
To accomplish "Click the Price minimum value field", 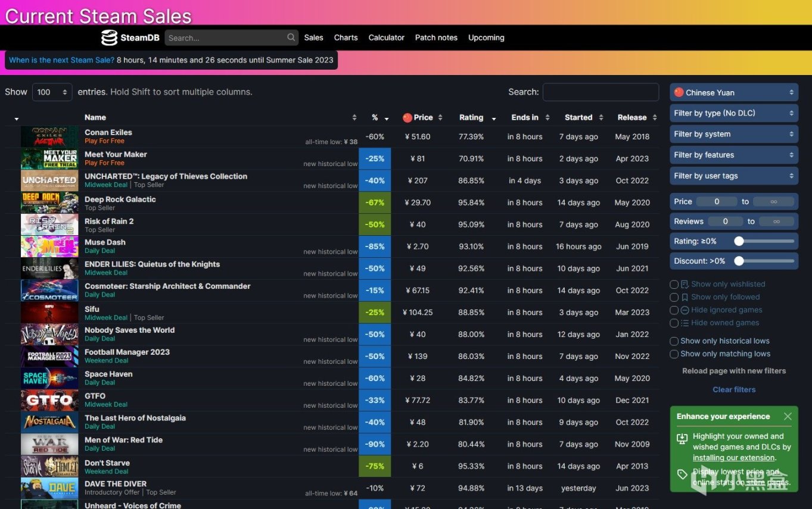I will tap(717, 202).
